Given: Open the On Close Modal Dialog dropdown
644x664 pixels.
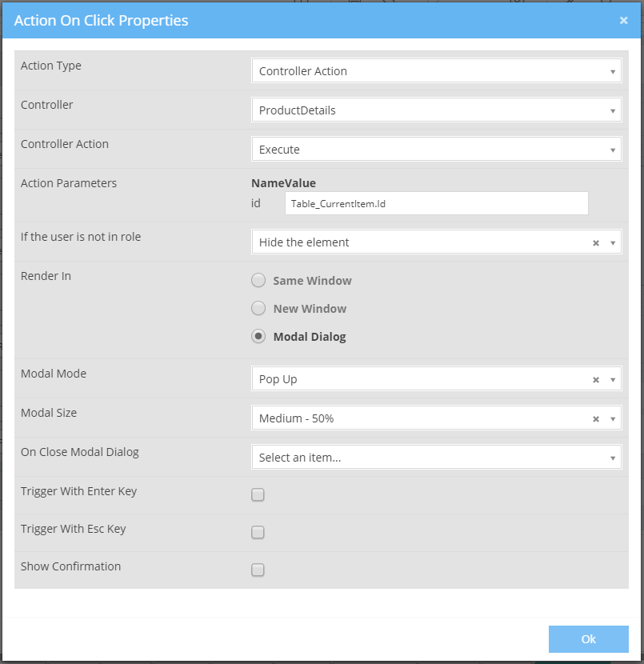Looking at the screenshot, I should tap(437, 458).
